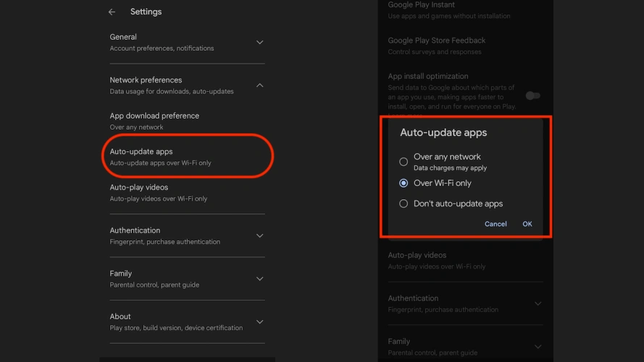This screenshot has width=644, height=362.
Task: Open Auto-play videos in right panel
Action: pos(437,260)
